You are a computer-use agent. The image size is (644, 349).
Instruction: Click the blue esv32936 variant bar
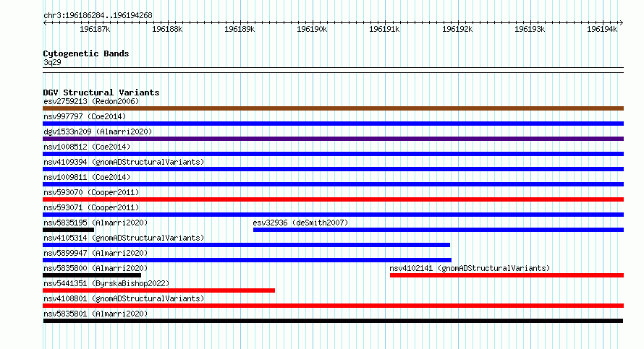tap(438, 230)
